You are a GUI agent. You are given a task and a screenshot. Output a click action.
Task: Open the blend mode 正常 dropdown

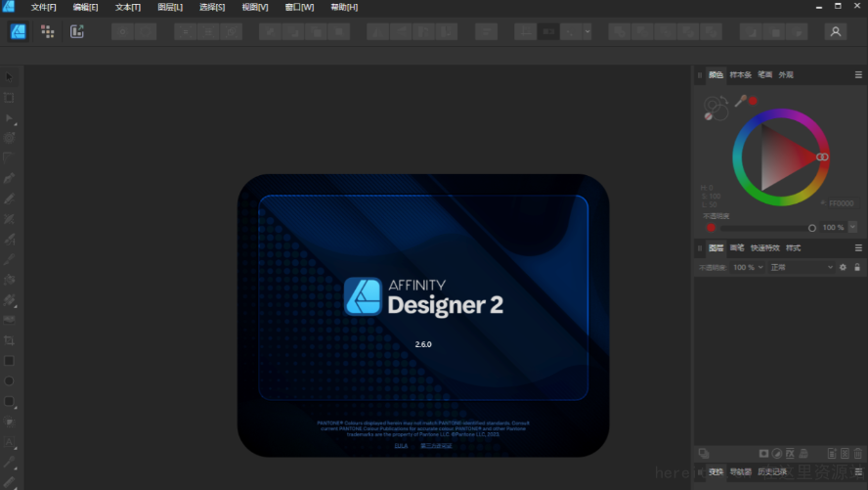click(x=802, y=267)
